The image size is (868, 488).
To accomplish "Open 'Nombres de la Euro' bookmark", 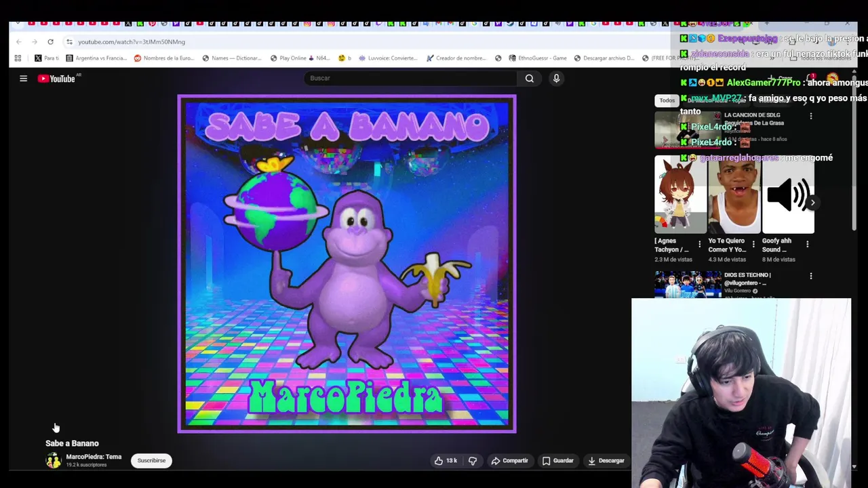I will pyautogui.click(x=164, y=58).
